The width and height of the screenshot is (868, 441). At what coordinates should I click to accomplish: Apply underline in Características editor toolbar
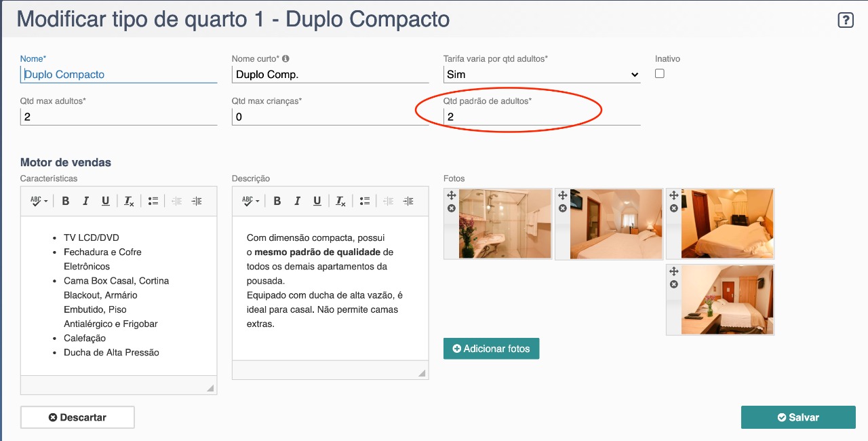pos(105,201)
